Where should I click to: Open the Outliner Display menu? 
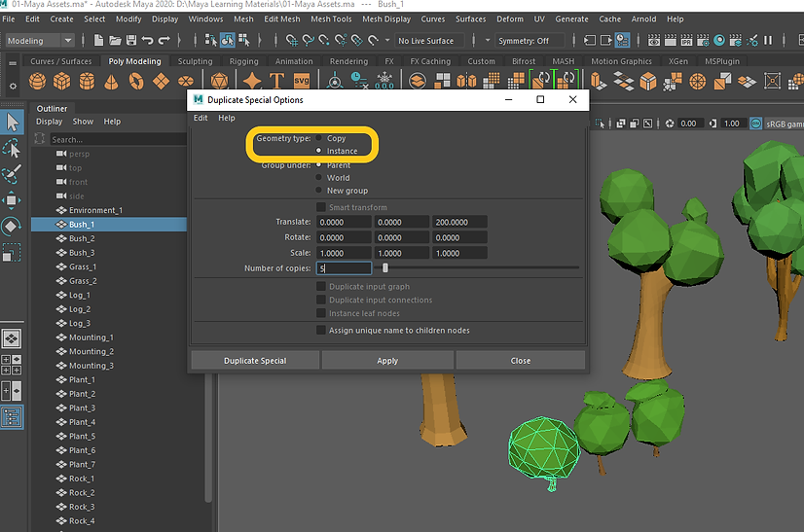point(50,122)
